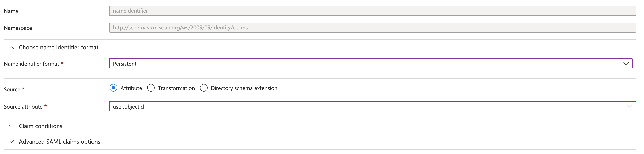Select the Attribute radio button
Screen dimensions: 644x154
(x=113, y=88)
